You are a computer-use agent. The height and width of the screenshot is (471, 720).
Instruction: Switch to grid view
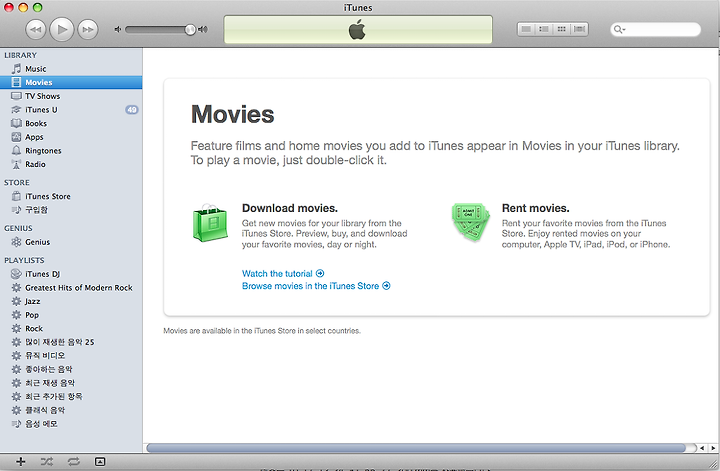coord(561,29)
